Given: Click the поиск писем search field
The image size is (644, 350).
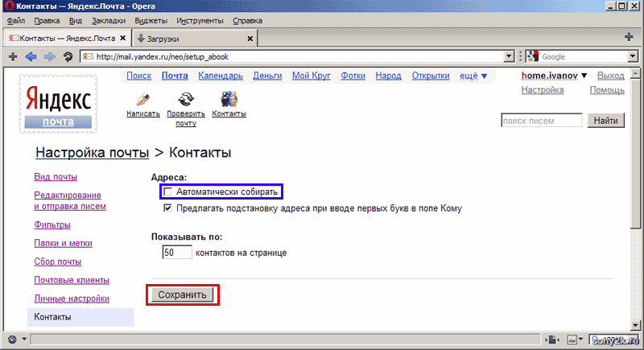Looking at the screenshot, I should tap(540, 121).
